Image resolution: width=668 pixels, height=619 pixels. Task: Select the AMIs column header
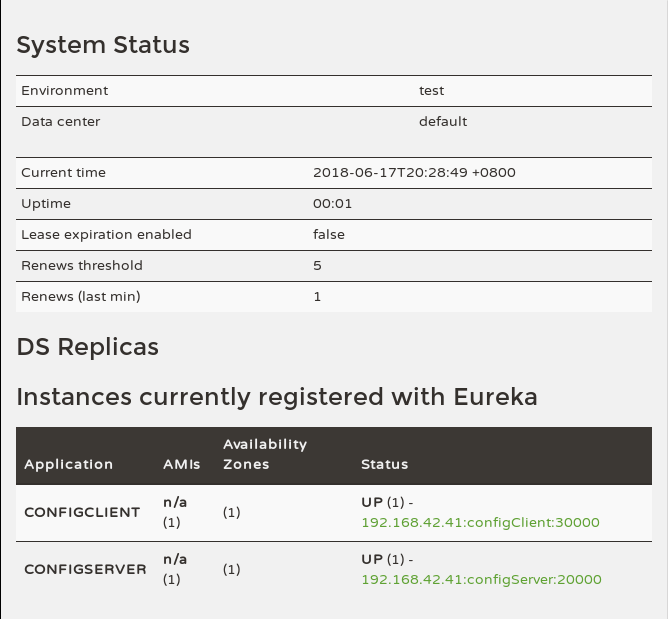[182, 464]
